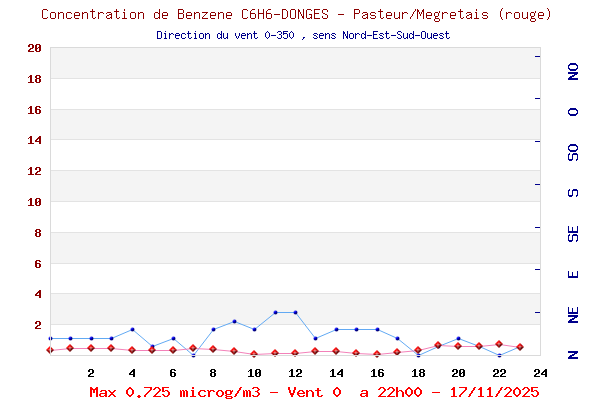Viewport: 600px width, 400px height.
Task: Click the '14' hour label on time axis
Action: (x=336, y=372)
